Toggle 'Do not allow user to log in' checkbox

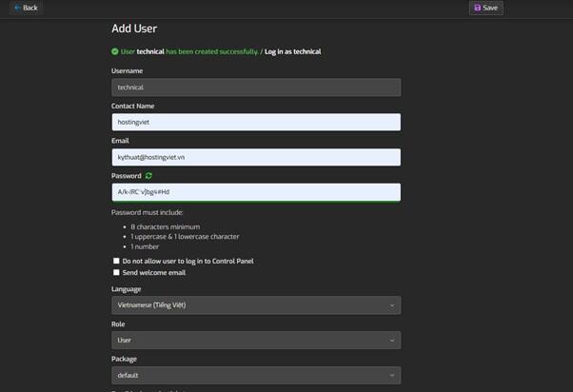coord(116,261)
